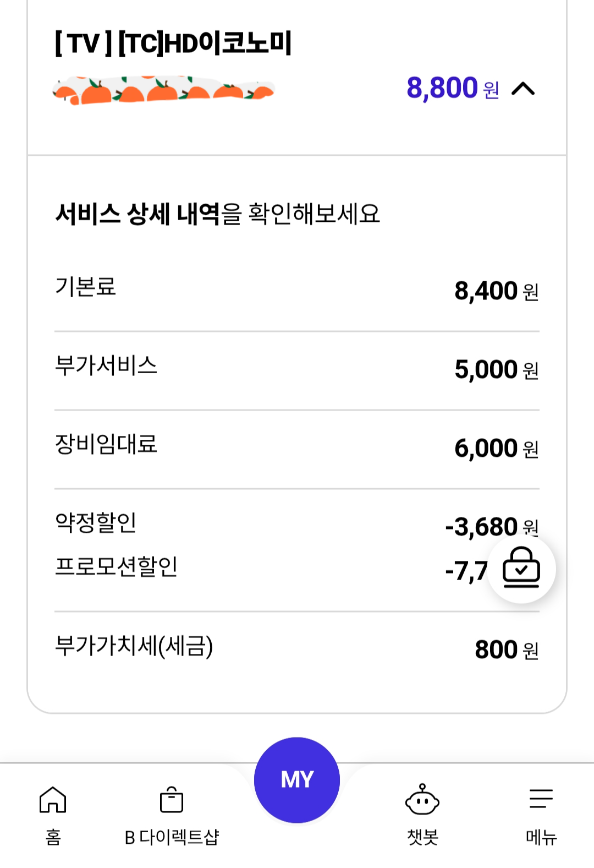Tap the 기본료 row
This screenshot has height=868, width=594.
(x=297, y=289)
